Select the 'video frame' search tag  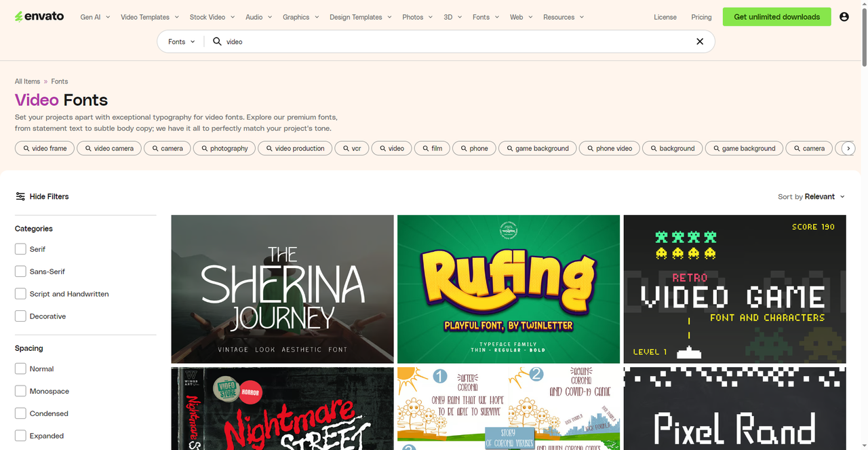click(x=45, y=148)
